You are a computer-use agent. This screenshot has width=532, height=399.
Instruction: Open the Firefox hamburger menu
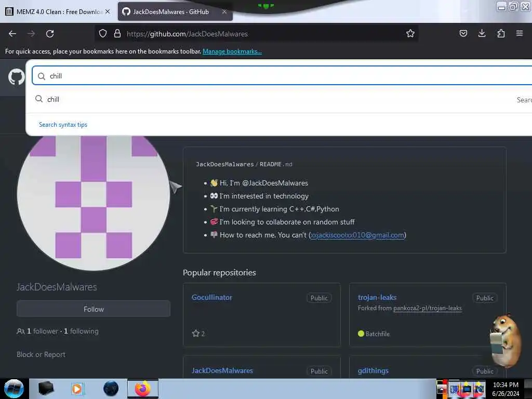[519, 33]
